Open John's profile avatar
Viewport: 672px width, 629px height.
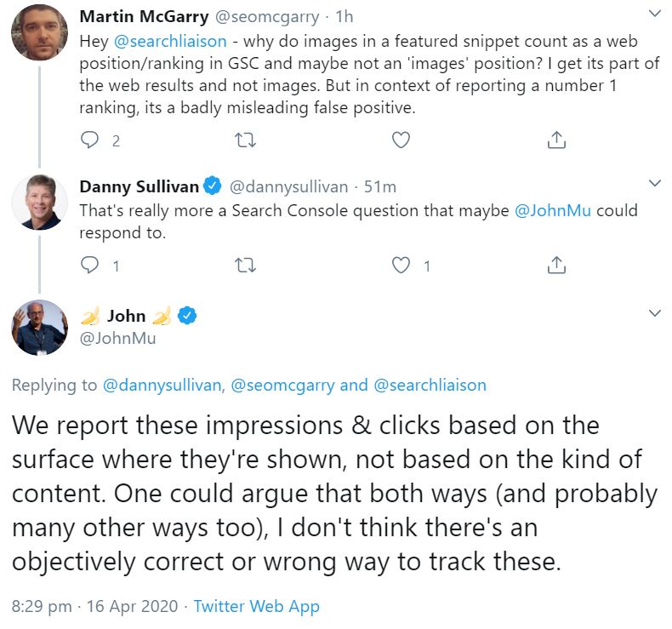(39, 327)
